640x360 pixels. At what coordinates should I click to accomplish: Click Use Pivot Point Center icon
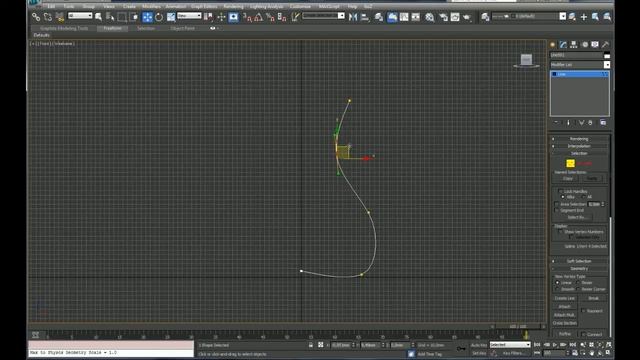(208, 17)
